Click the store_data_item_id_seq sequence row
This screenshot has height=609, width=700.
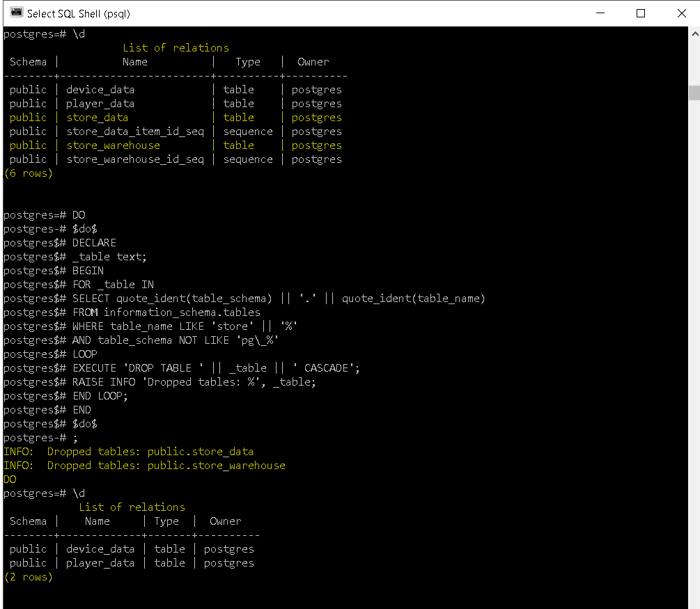135,131
